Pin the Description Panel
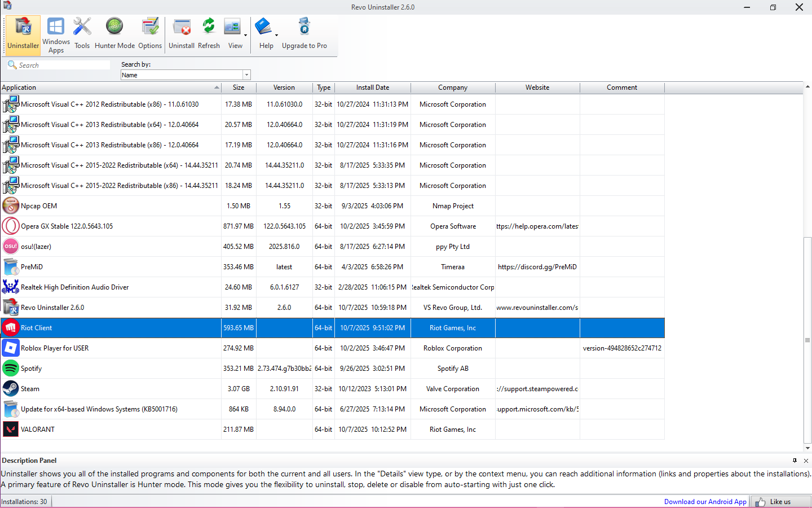Image resolution: width=812 pixels, height=508 pixels. click(x=795, y=461)
